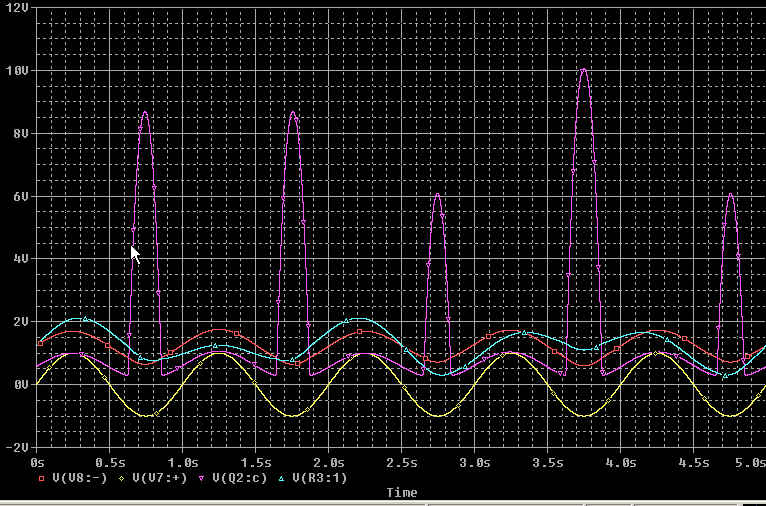Click the 4V y-axis label
This screenshot has width=766, height=506.
(x=22, y=258)
